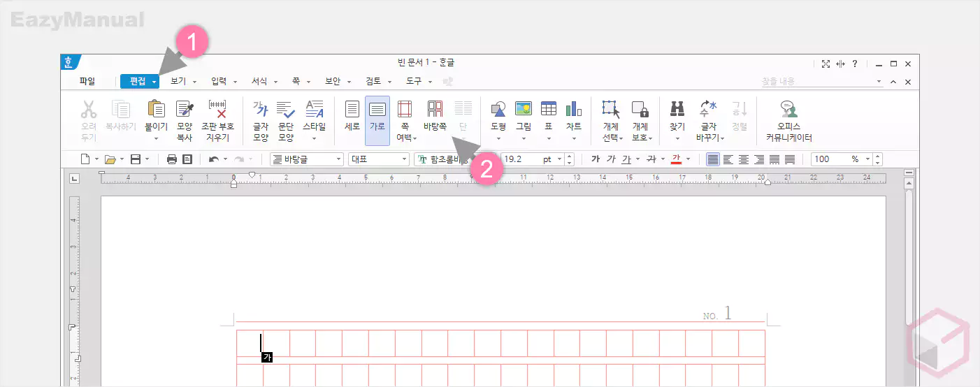The image size is (980, 387).
Task: Open the 19.2 pt font size dropdown
Action: point(560,159)
